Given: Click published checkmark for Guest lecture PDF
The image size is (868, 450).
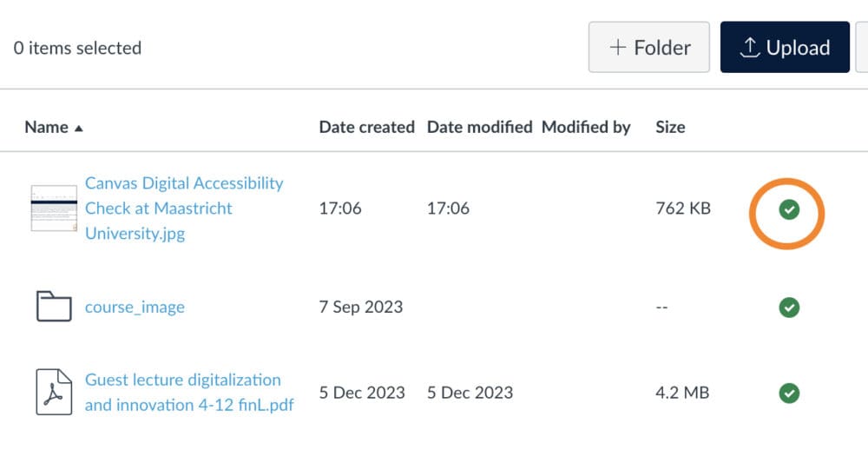Looking at the screenshot, I should (x=788, y=394).
